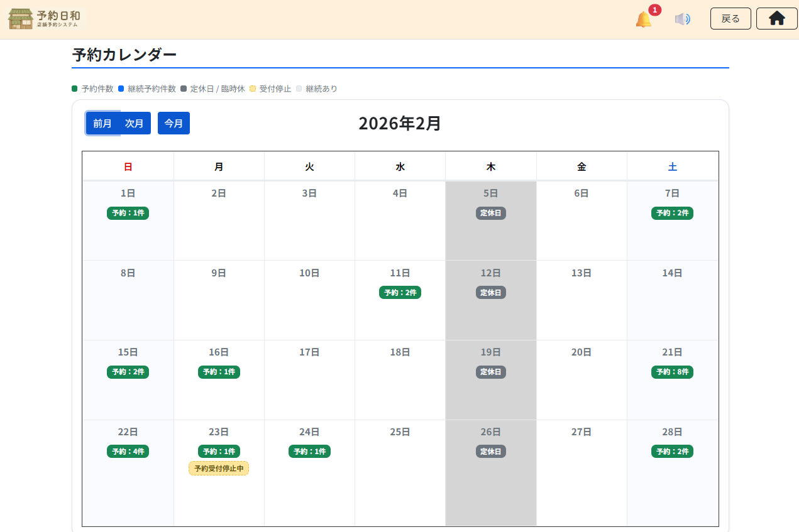Go to next month with 次月
Image resolution: width=799 pixels, height=532 pixels.
[135, 123]
